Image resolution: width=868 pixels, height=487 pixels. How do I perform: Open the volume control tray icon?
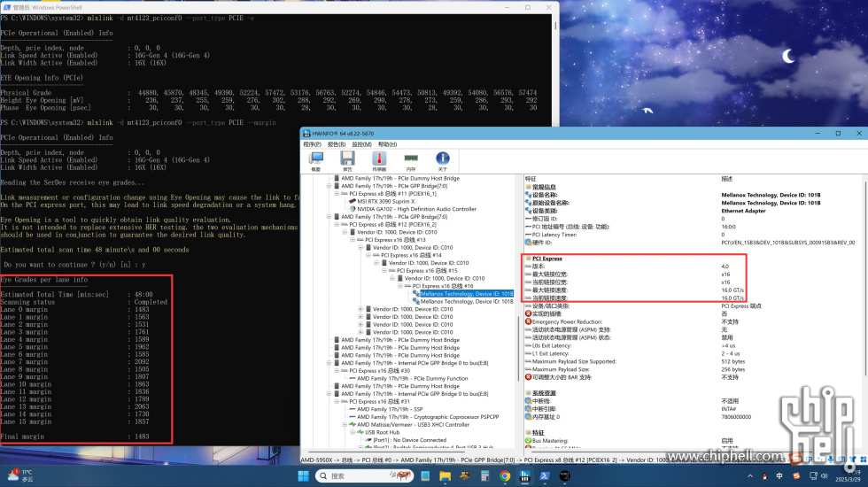click(x=825, y=476)
